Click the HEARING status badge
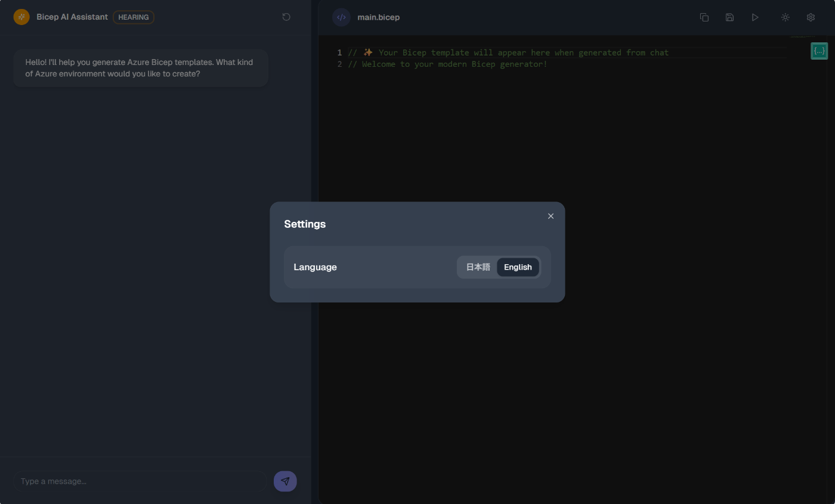 coord(134,17)
